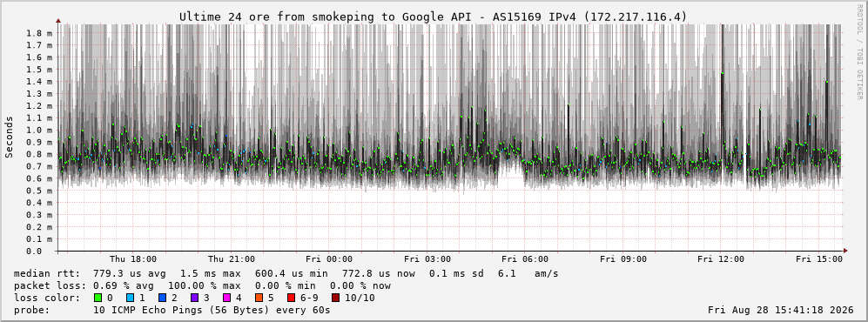Click the green loss color 0 swatch
This screenshot has width=868, height=322.
(98, 299)
